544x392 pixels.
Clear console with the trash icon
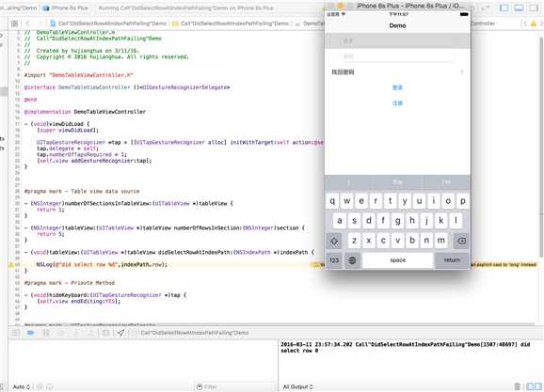click(x=517, y=386)
